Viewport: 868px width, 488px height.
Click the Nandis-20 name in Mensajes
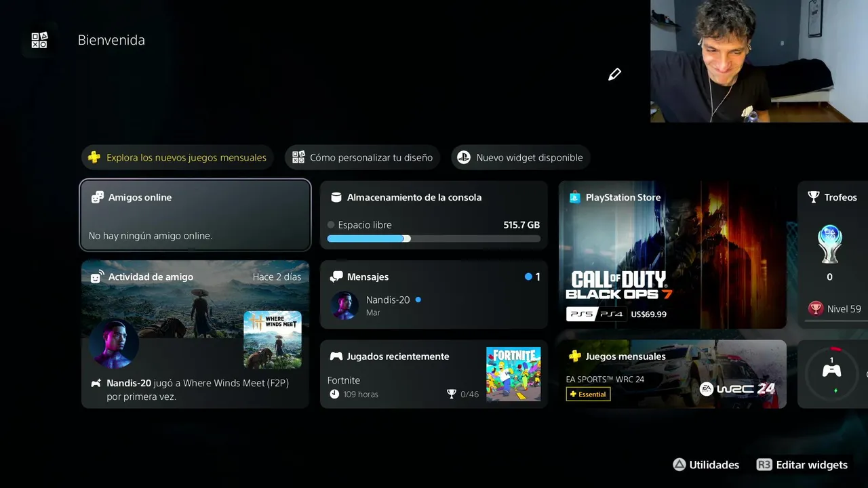(x=388, y=300)
